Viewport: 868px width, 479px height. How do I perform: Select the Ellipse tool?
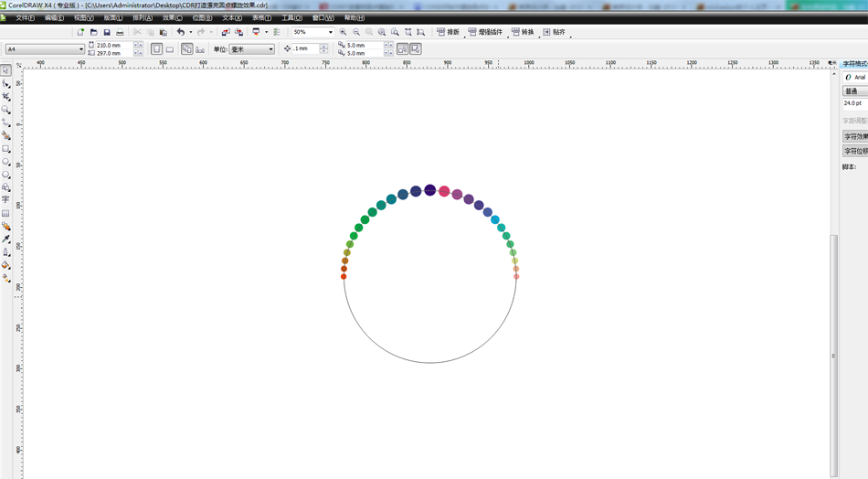tap(5, 162)
